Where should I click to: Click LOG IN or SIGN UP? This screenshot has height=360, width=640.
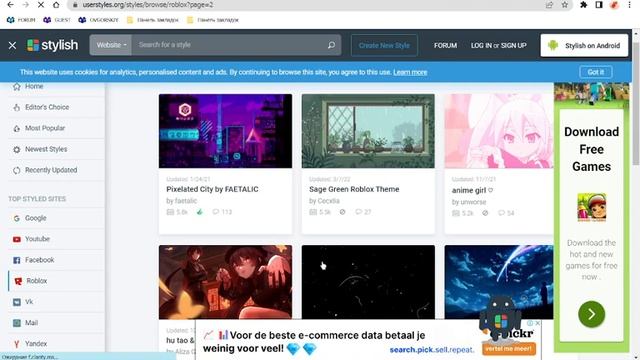498,45
